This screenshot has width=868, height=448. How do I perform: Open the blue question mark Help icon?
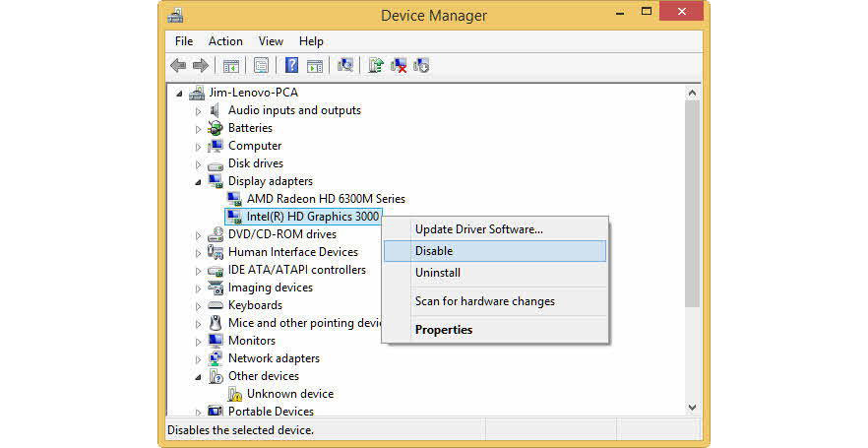291,66
